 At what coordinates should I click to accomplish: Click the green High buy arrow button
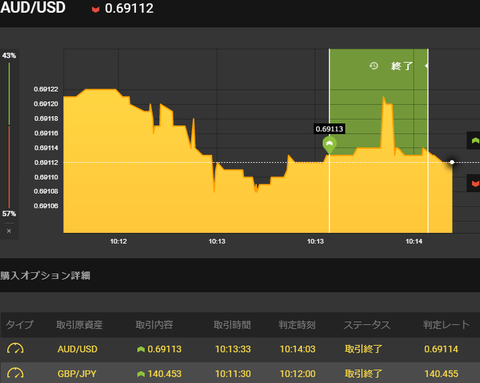475,141
